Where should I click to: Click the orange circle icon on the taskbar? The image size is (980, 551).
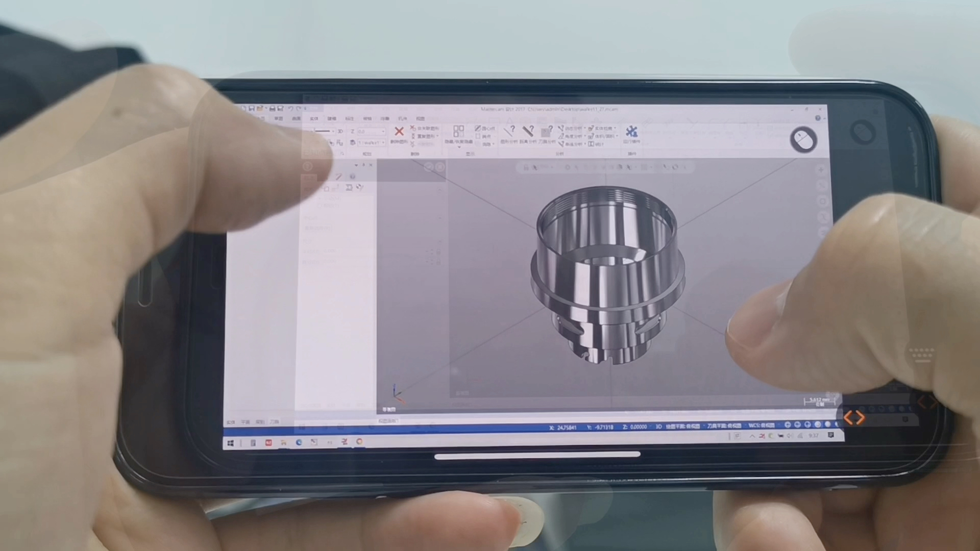[x=359, y=441]
